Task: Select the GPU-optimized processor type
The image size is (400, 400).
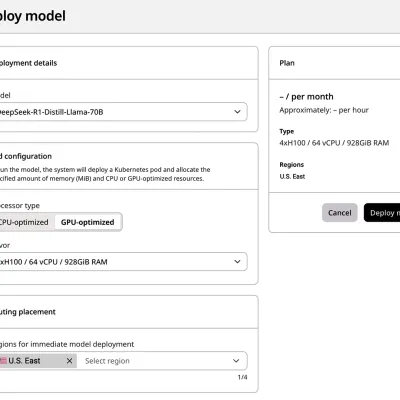Action: (x=88, y=222)
